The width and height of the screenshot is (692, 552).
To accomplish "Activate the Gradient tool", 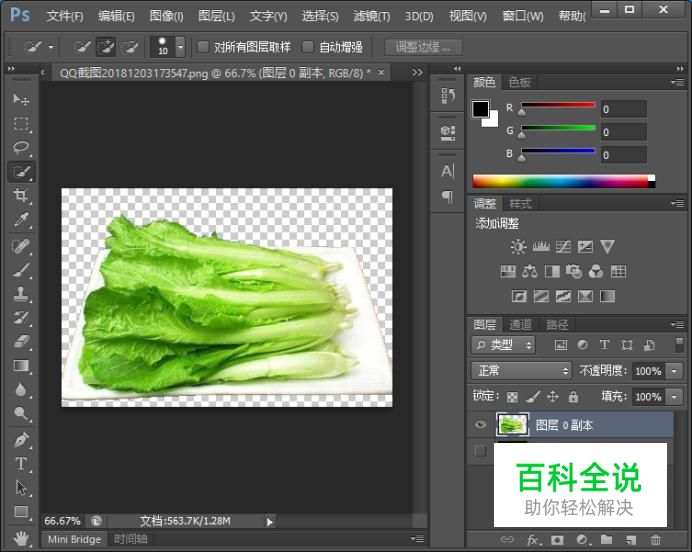I will pos(21,367).
